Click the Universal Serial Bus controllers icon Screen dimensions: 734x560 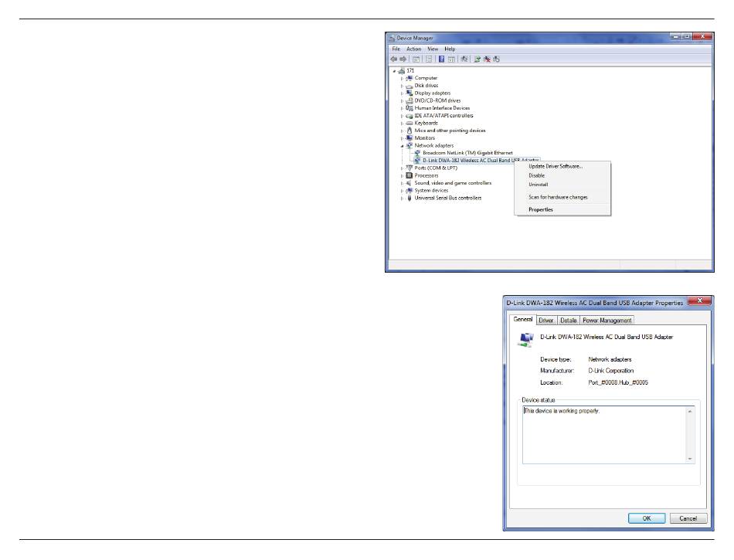point(409,198)
